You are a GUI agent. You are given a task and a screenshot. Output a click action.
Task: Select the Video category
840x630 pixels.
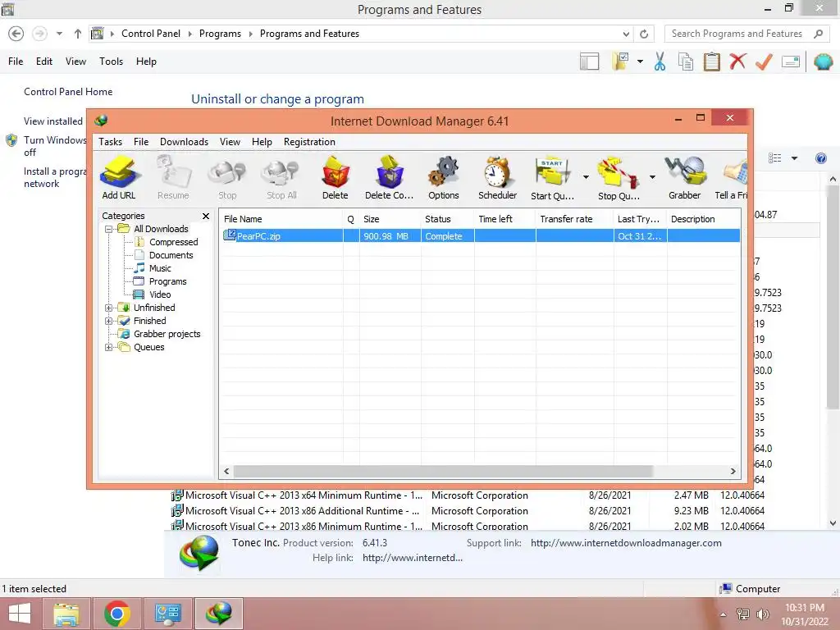(x=160, y=294)
